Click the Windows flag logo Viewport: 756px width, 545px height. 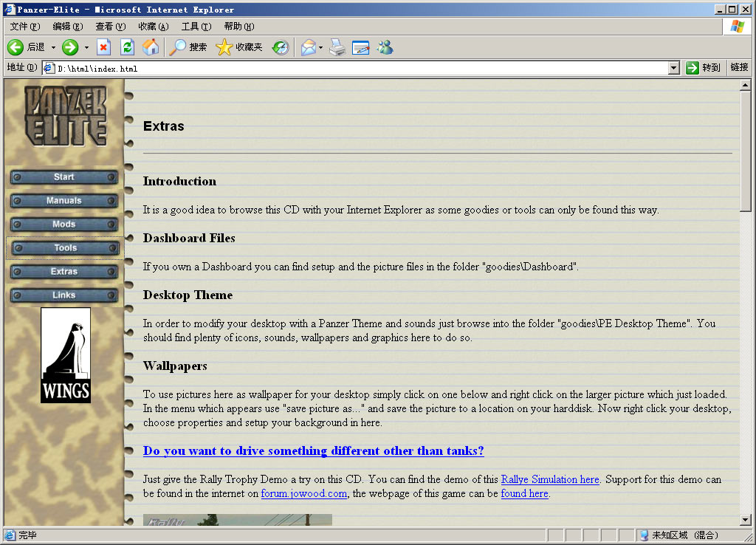(x=738, y=27)
